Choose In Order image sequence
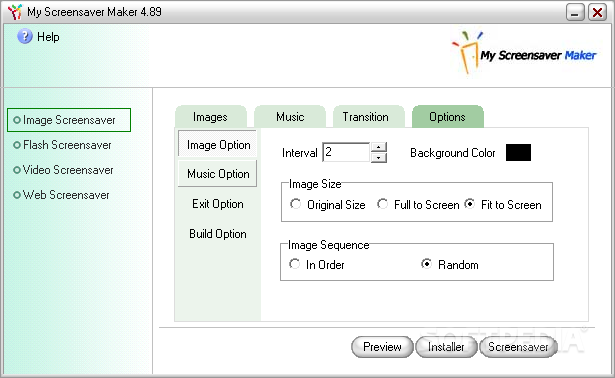The image size is (615, 378). click(295, 264)
